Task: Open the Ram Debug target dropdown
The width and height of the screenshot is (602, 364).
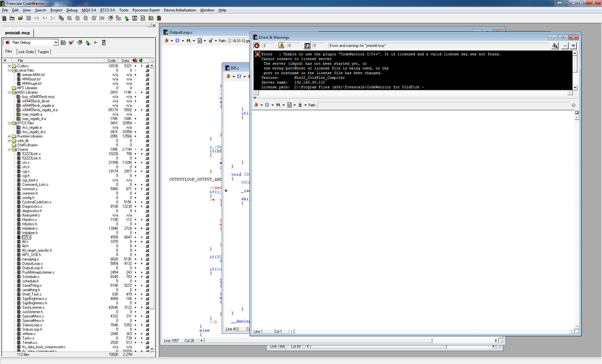Action: click(x=55, y=43)
